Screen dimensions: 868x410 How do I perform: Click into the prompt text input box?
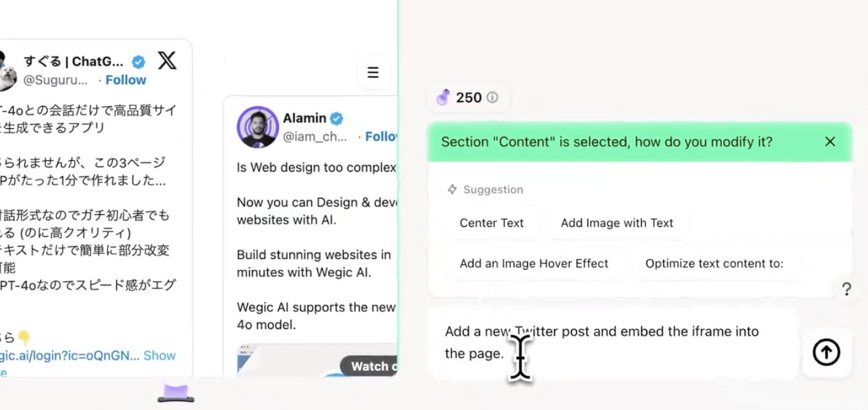613,342
